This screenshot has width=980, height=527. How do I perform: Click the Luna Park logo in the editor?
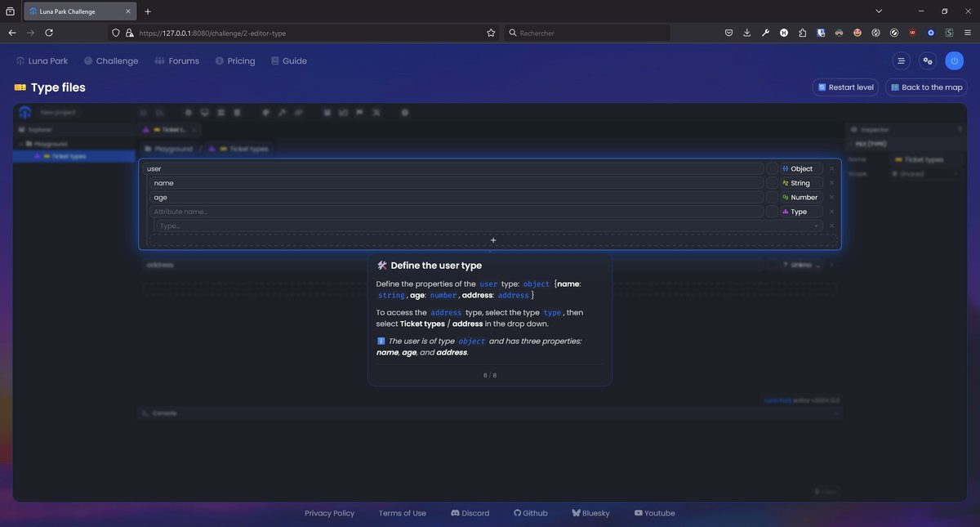[x=25, y=112]
